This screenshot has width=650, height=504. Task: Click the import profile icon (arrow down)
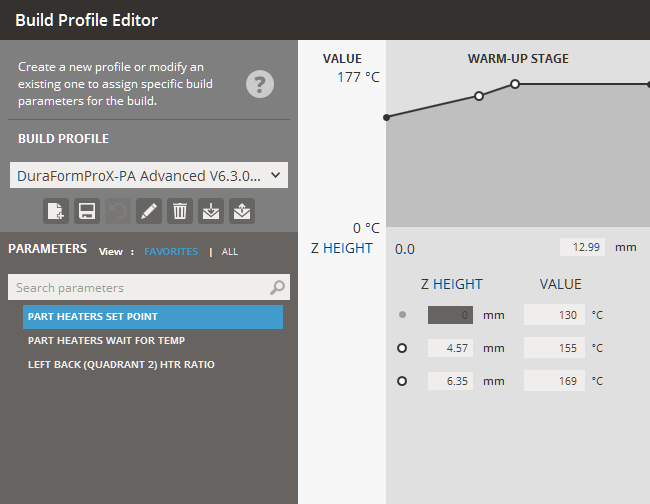(211, 211)
